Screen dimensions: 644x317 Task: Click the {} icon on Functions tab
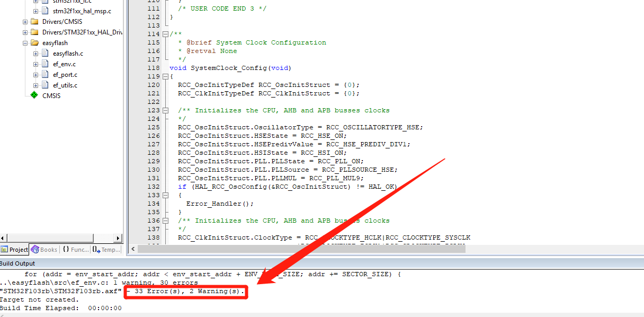coord(66,249)
